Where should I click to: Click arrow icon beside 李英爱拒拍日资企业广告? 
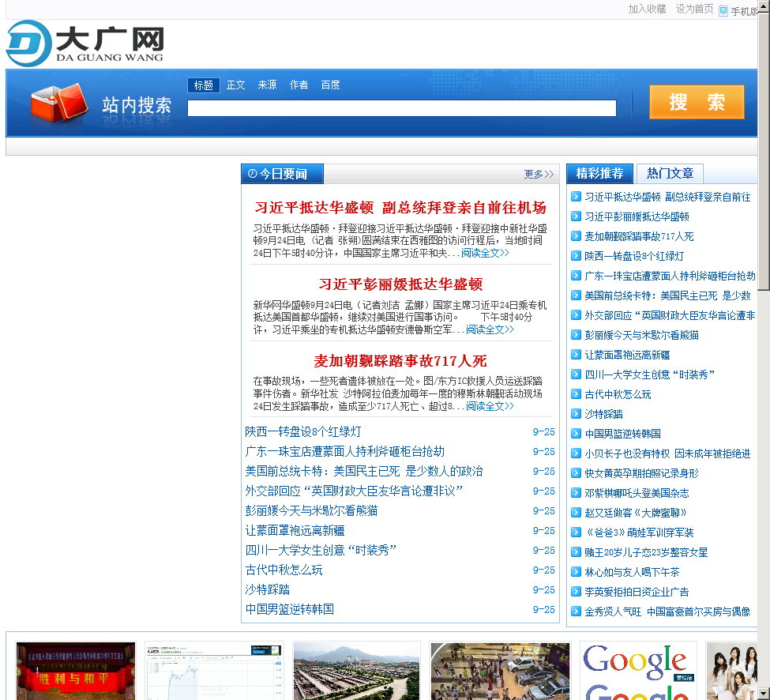pos(576,592)
